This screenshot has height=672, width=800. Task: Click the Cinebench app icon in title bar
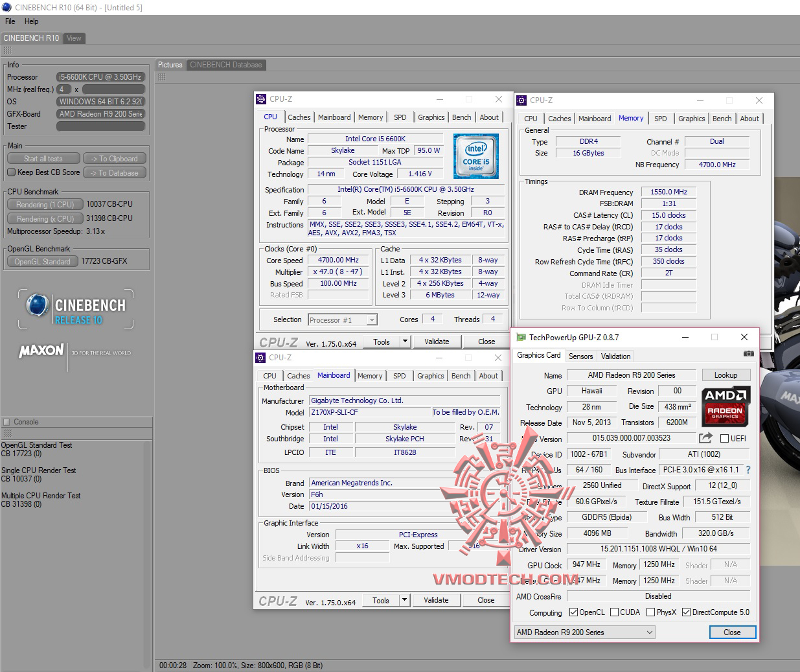(6, 7)
